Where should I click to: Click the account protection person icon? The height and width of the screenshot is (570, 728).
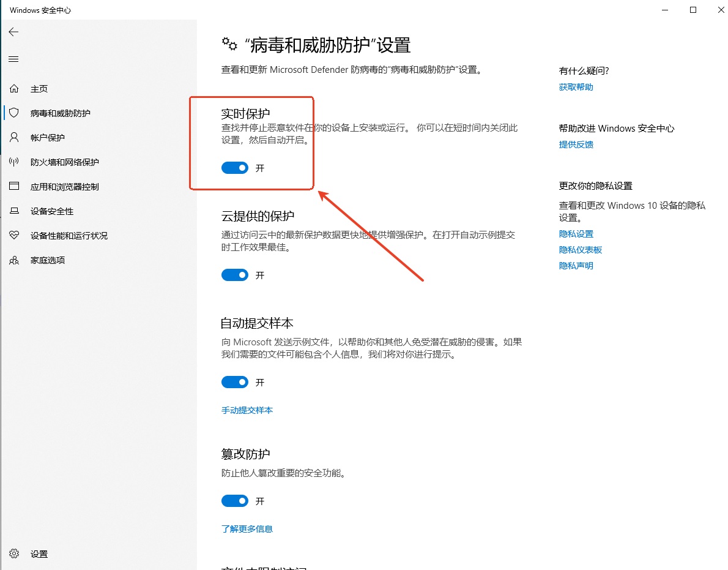[x=14, y=138]
